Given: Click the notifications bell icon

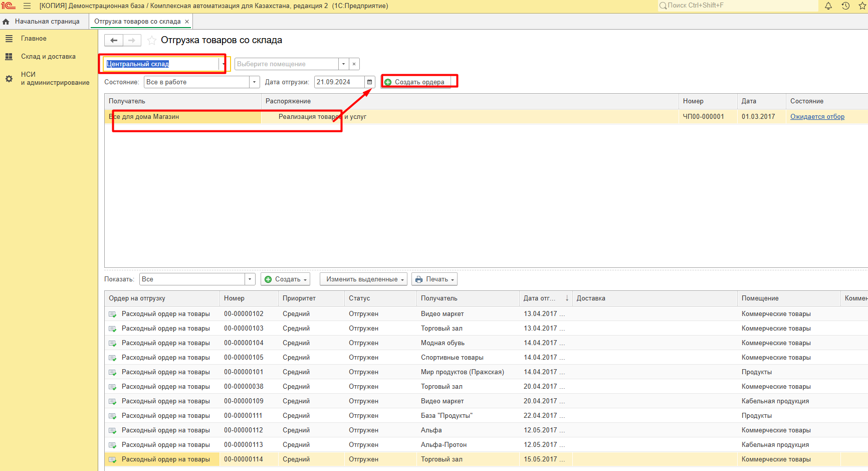Looking at the screenshot, I should (828, 6).
